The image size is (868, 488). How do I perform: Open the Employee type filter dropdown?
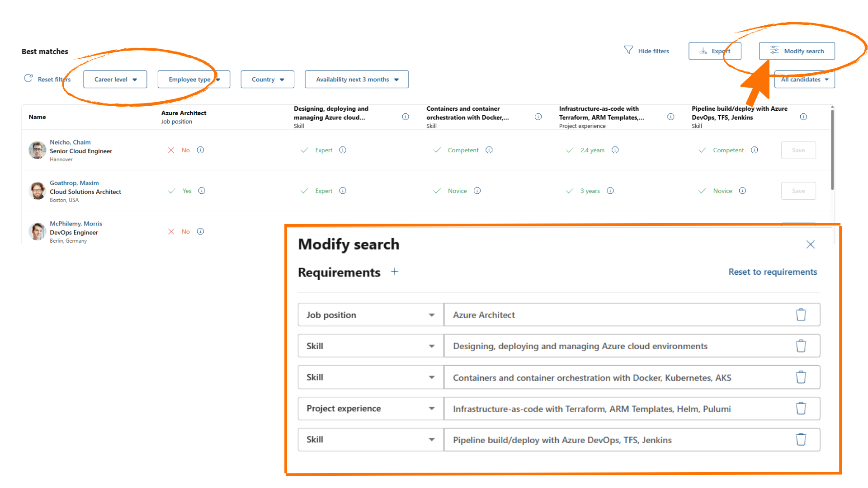(194, 80)
